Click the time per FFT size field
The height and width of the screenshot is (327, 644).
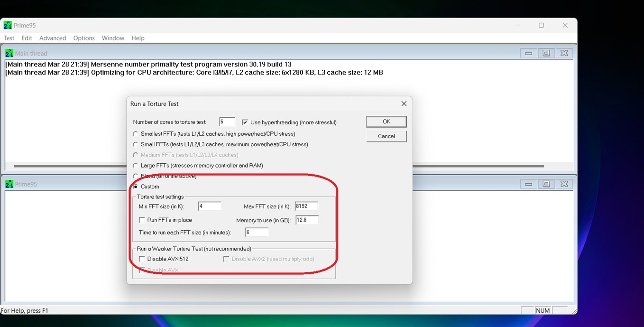click(257, 232)
